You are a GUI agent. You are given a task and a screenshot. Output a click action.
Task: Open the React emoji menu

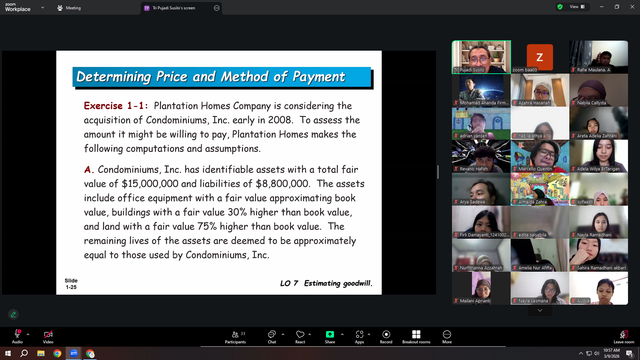coord(300,337)
